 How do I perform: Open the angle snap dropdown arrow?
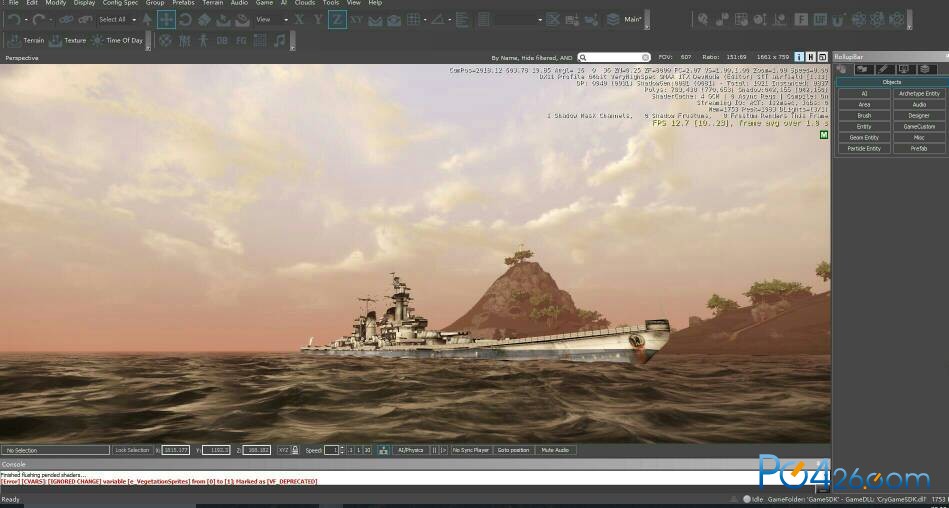click(x=450, y=20)
